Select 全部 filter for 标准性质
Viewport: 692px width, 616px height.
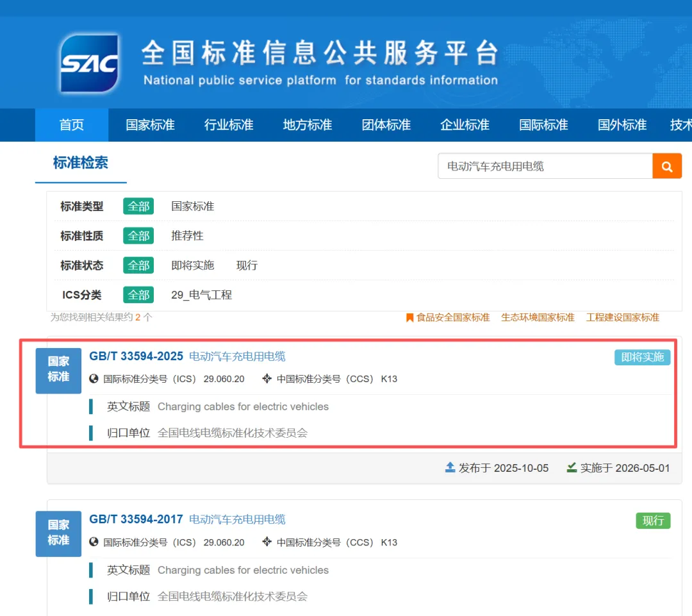pyautogui.click(x=138, y=236)
